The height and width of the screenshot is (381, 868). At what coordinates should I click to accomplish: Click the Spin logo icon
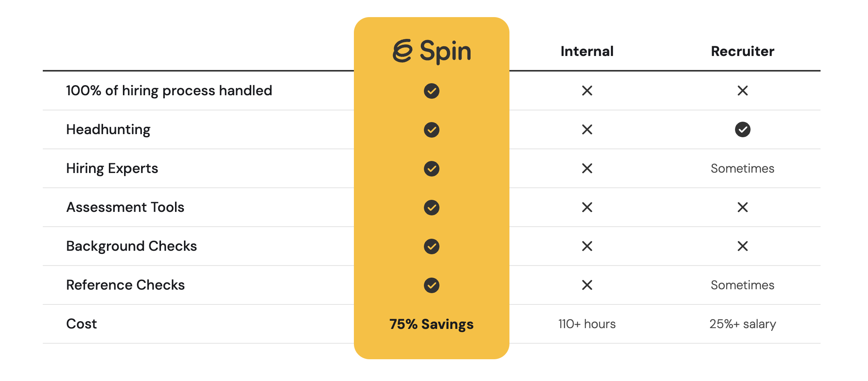402,51
